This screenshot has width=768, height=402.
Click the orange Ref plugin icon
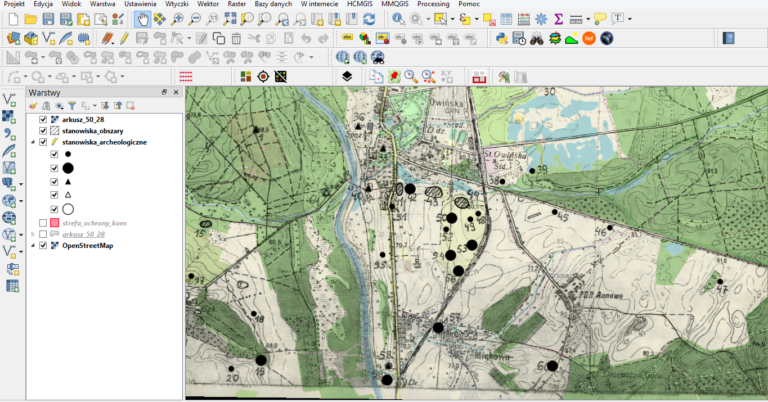589,38
